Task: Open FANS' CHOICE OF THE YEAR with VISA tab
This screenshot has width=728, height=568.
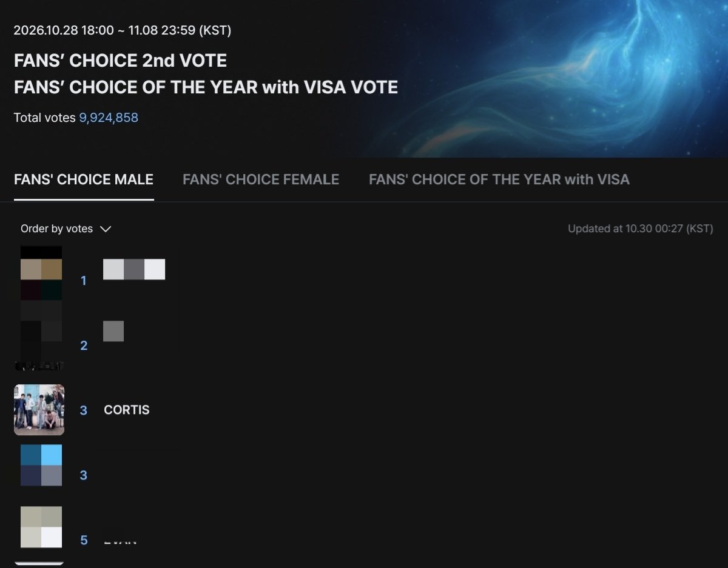Action: coord(499,179)
